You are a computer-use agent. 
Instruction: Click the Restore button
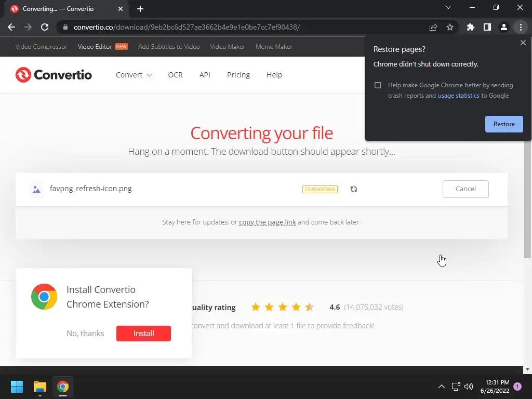tap(504, 124)
